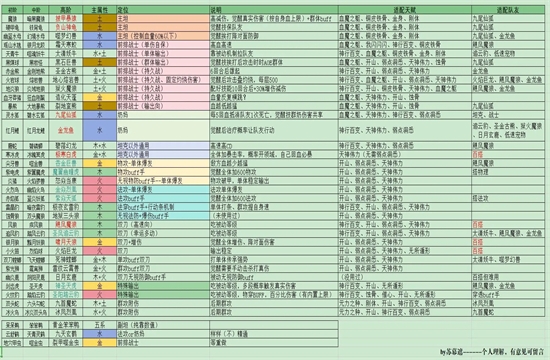Select the 水+土 attribute cell
The height and width of the screenshot is (360, 550).
[100, 53]
